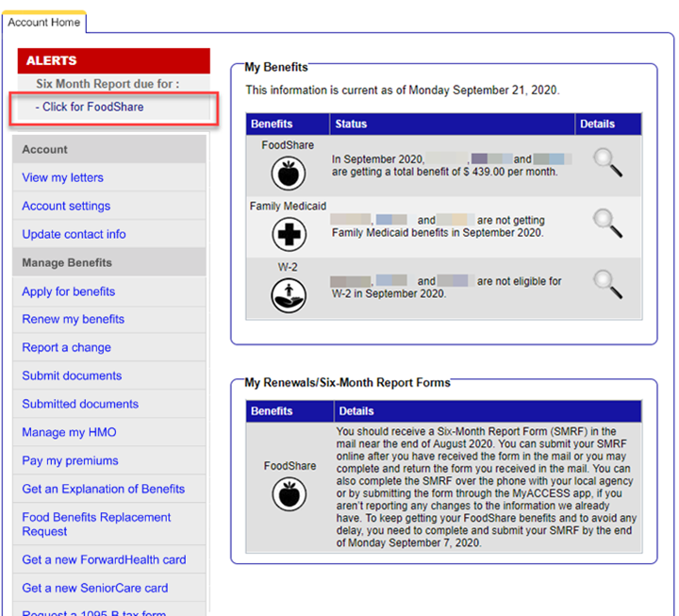
Task: Open Renew my benefits
Action: [x=74, y=319]
